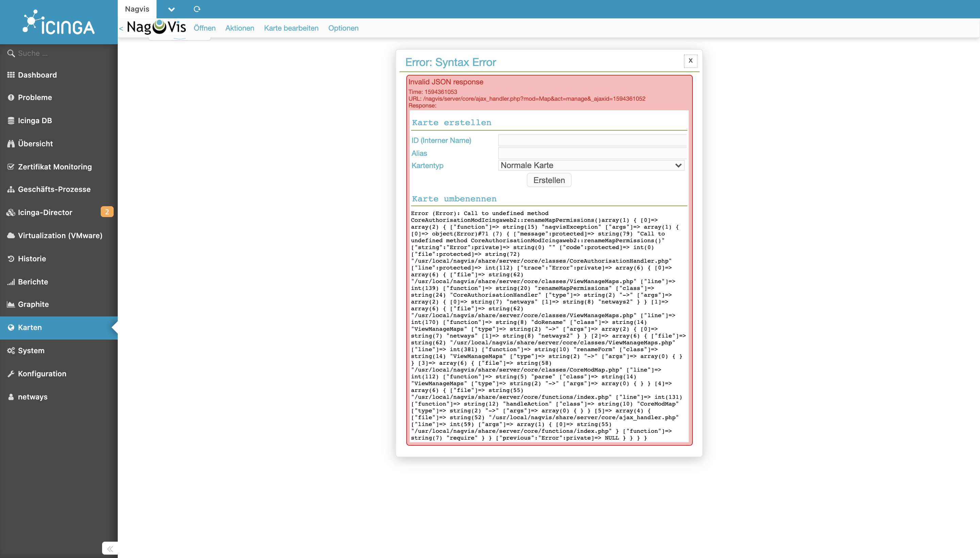
Task: Open the Dashboard from the sidebar
Action: click(x=37, y=75)
